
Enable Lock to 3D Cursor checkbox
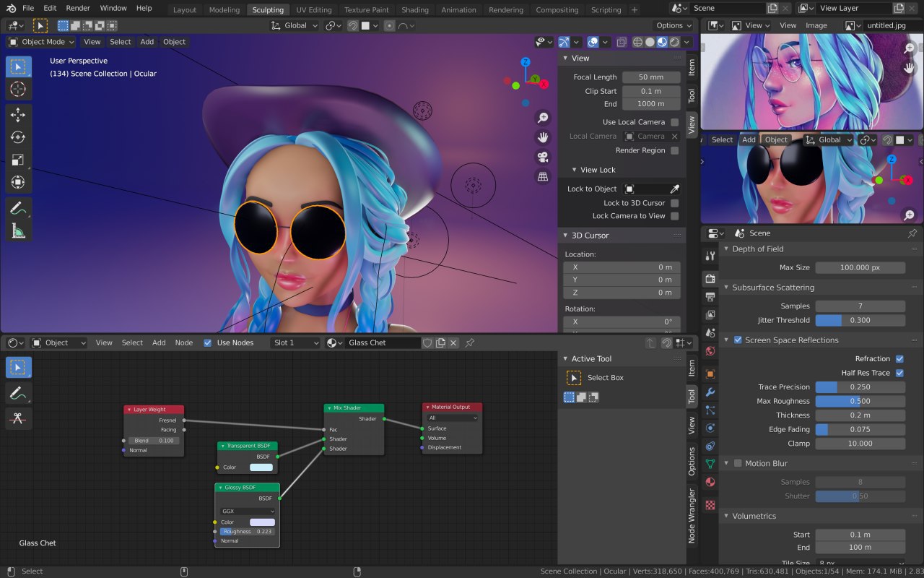click(x=674, y=203)
